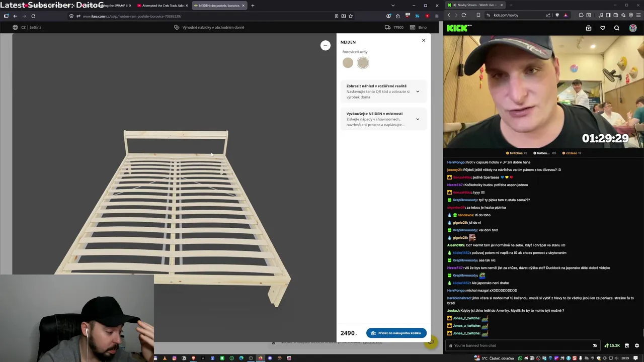Close the NEIDEN rám postele tab

click(x=244, y=6)
